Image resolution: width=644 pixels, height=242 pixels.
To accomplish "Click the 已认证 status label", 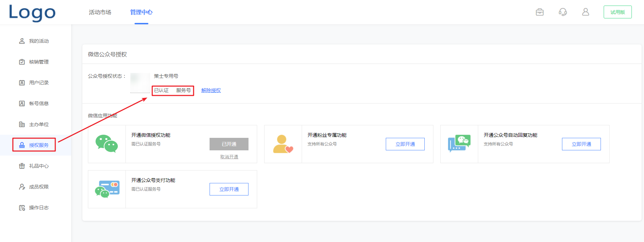I will [161, 90].
